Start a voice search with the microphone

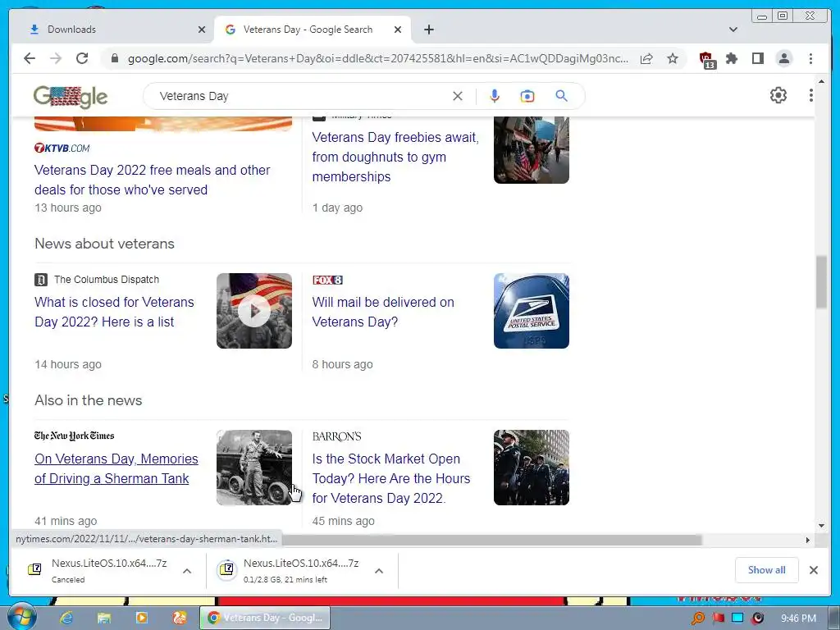click(x=495, y=96)
